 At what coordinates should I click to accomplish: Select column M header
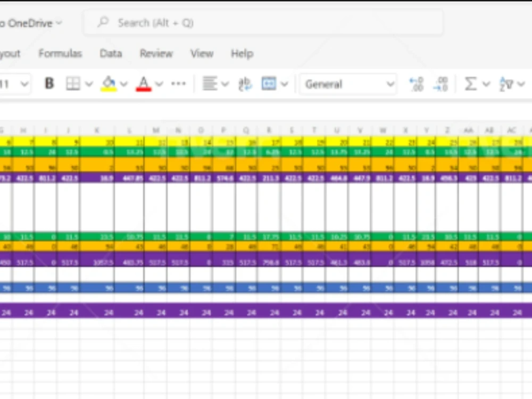(156, 130)
